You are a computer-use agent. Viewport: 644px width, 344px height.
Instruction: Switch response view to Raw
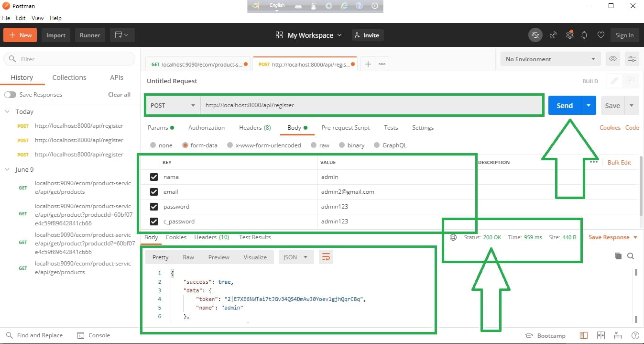click(188, 257)
